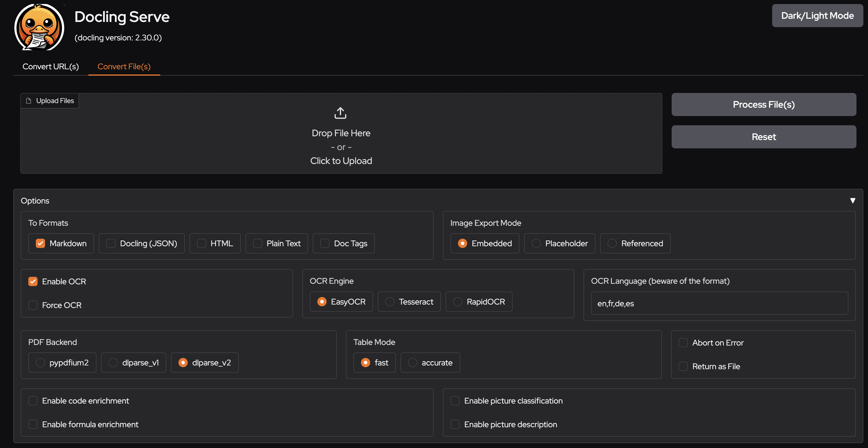This screenshot has width=868, height=448.
Task: Click the Reset button
Action: coord(763,137)
